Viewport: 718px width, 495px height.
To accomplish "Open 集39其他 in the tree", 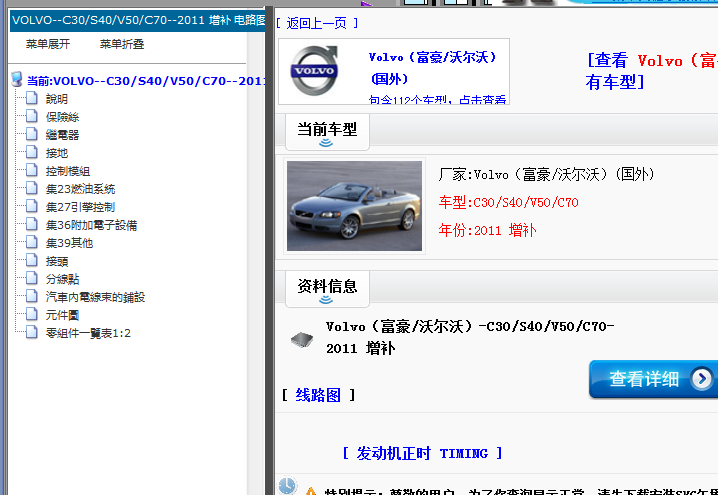I will tap(69, 243).
